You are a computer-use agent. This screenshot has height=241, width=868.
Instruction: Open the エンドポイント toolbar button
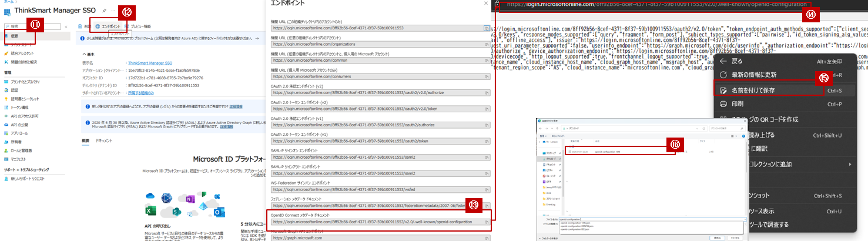(x=108, y=27)
